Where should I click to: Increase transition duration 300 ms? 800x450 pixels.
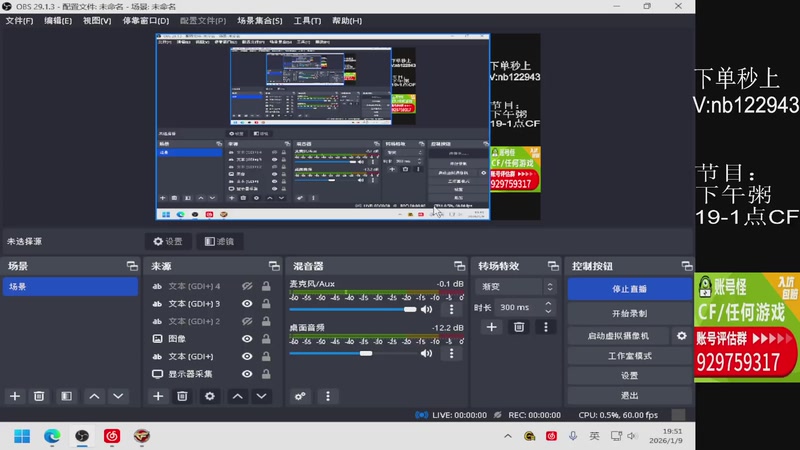pyautogui.click(x=548, y=304)
